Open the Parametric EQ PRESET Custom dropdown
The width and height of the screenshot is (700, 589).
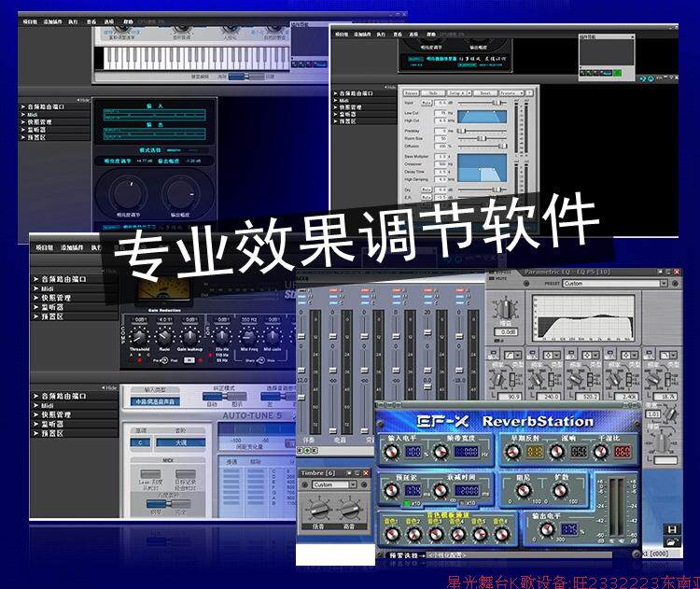[615, 283]
